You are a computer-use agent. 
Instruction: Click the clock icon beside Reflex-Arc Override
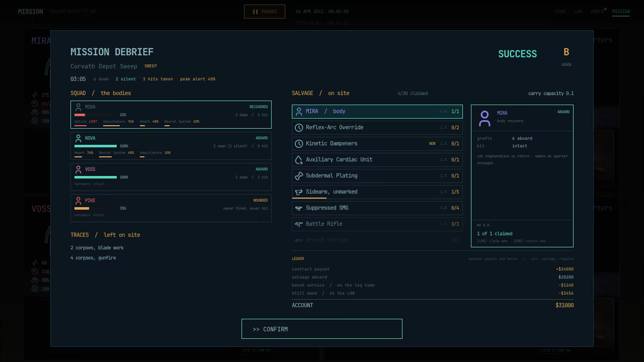pos(299,128)
